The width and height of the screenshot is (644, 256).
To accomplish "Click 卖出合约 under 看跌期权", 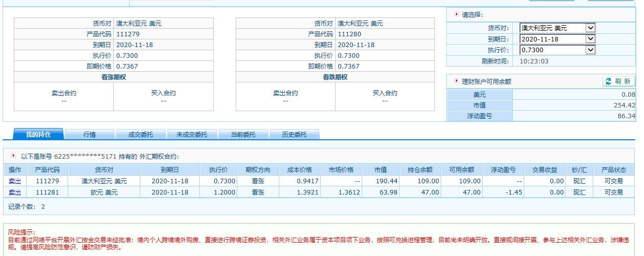I will coord(285,93).
